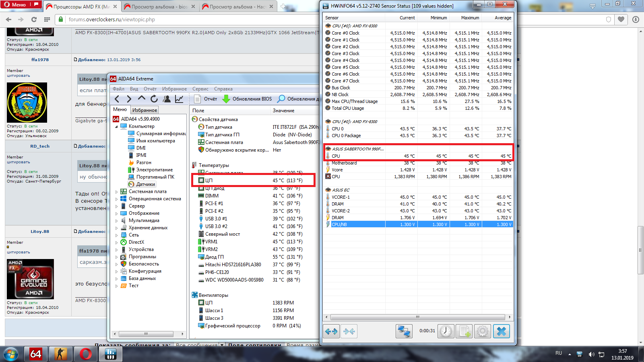Viewport: 644px width, 362px height.
Task: Open RD_tech user profile link
Action: coord(40,146)
